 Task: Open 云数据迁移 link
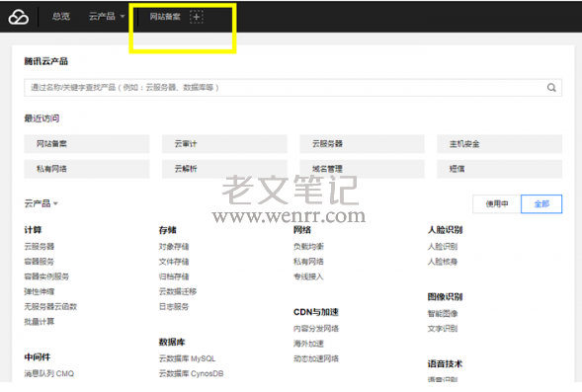point(178,291)
